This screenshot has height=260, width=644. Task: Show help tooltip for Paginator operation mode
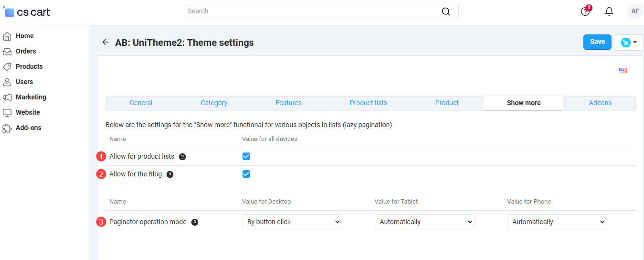pos(195,222)
